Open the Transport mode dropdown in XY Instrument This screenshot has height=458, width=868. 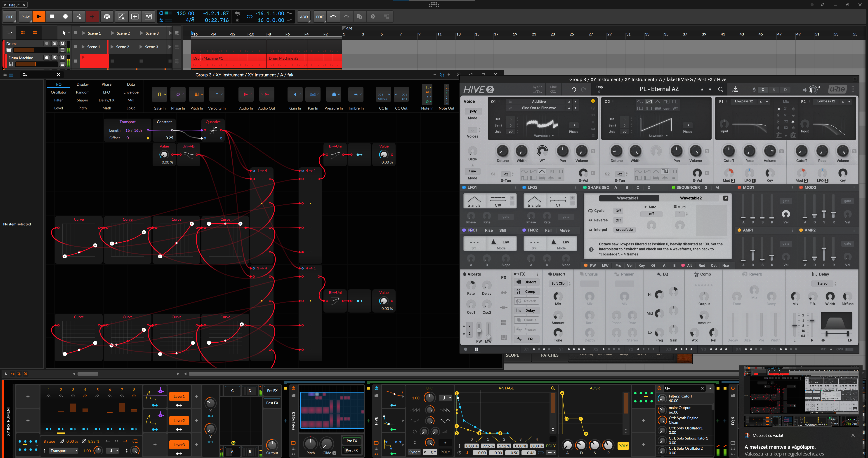coord(64,451)
